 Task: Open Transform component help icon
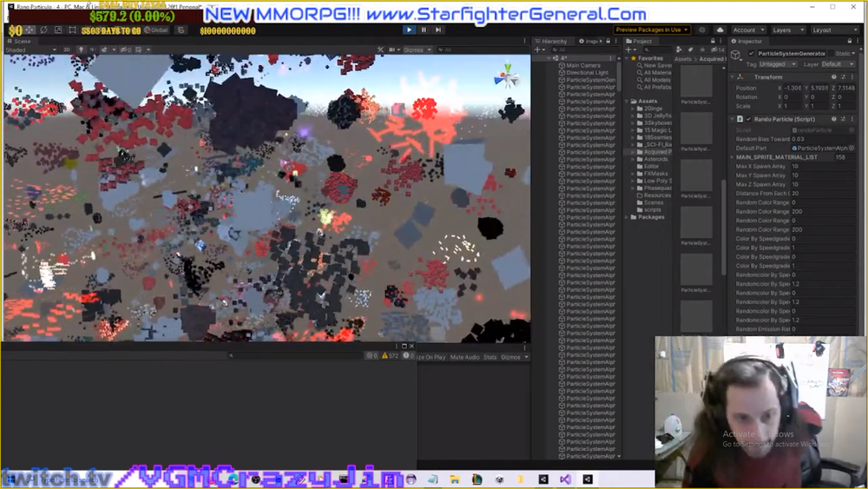tap(833, 77)
